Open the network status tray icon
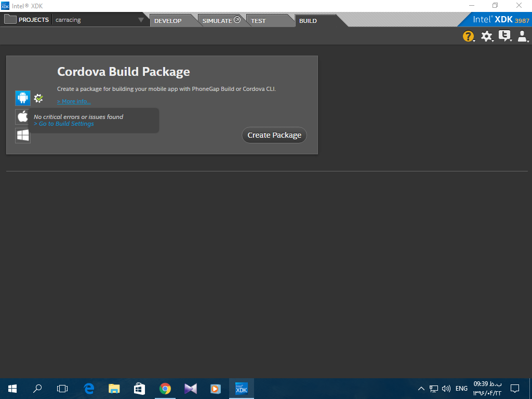 tap(434, 389)
